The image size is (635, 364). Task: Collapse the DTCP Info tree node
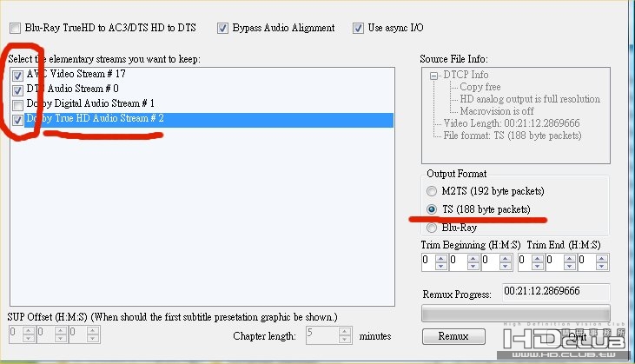coord(433,76)
